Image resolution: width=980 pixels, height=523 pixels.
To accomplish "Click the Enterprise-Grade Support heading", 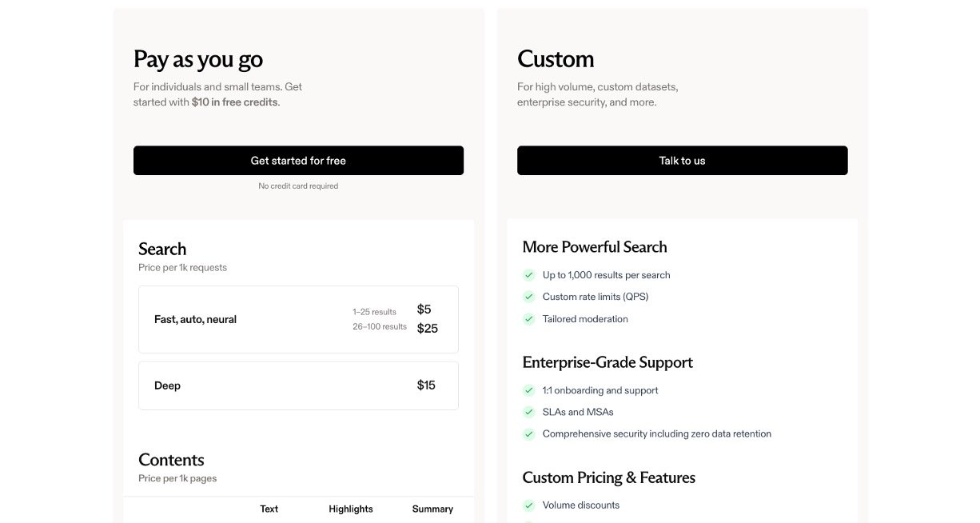I will tap(607, 362).
